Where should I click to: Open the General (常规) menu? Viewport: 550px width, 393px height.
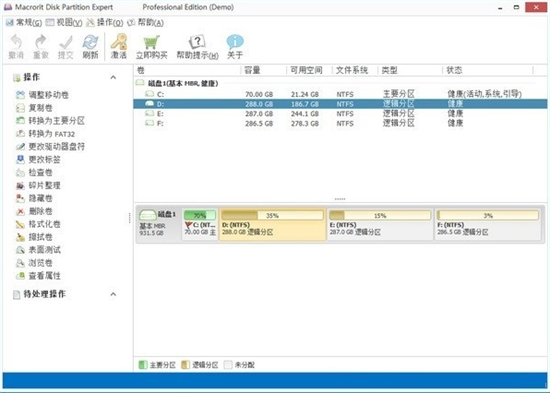click(x=24, y=23)
